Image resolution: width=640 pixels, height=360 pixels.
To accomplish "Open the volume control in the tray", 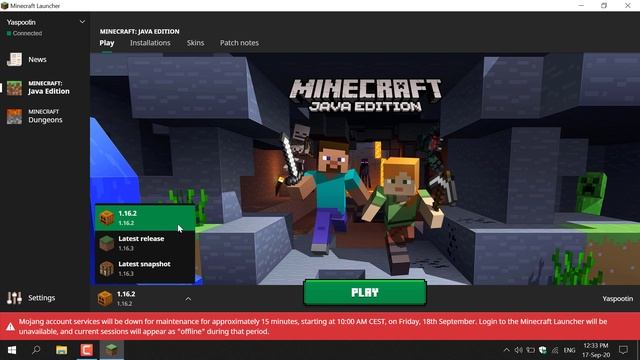I will click(x=518, y=350).
